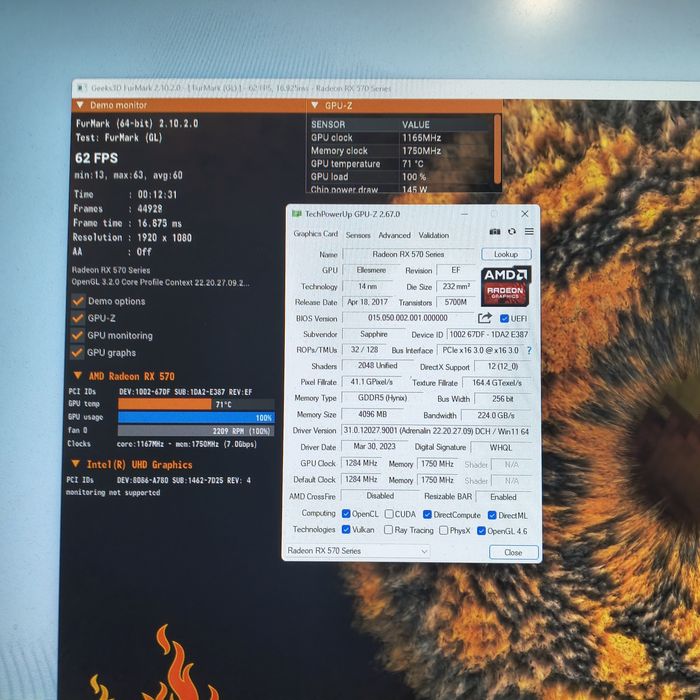The width and height of the screenshot is (700, 700).
Task: Click the "Frames : 44928" line
Action: click(x=118, y=208)
